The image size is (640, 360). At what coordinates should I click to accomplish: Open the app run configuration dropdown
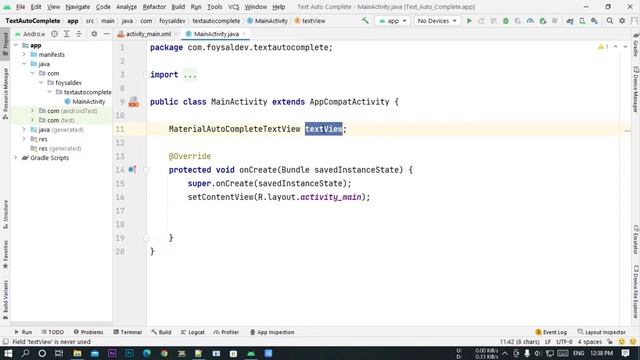coord(392,20)
